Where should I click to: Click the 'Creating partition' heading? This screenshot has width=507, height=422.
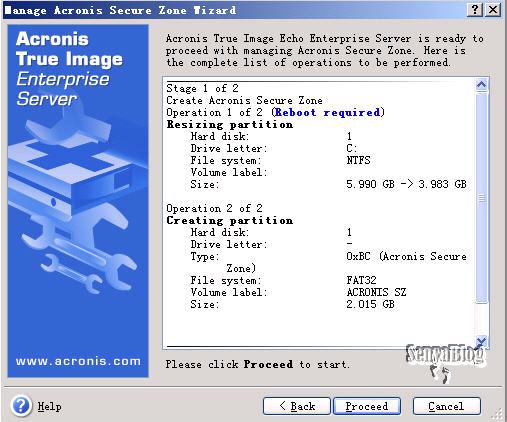point(230,220)
